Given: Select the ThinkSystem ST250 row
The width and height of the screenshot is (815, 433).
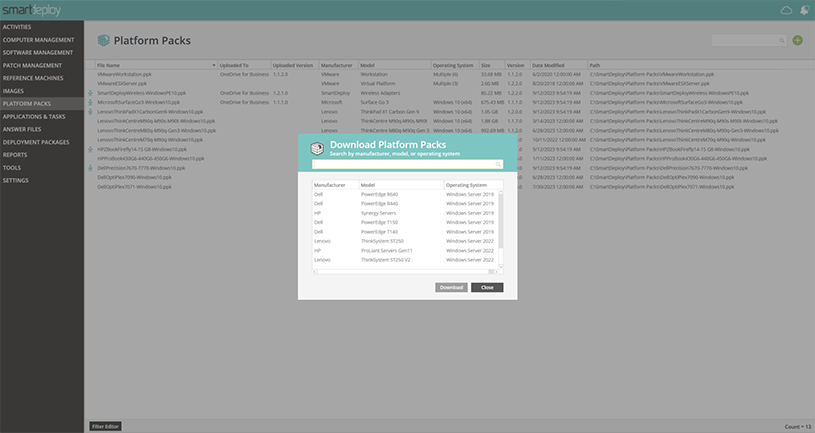Looking at the screenshot, I should pos(405,241).
